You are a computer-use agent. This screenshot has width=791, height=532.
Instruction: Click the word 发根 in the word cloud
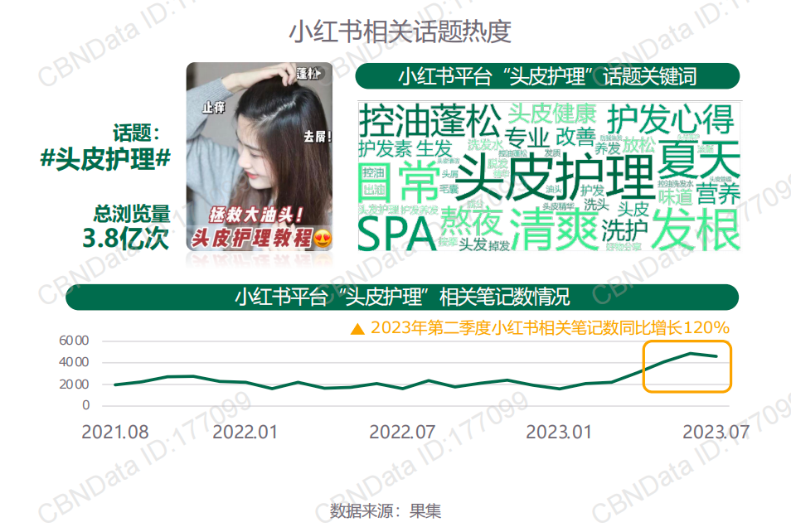tap(696, 229)
